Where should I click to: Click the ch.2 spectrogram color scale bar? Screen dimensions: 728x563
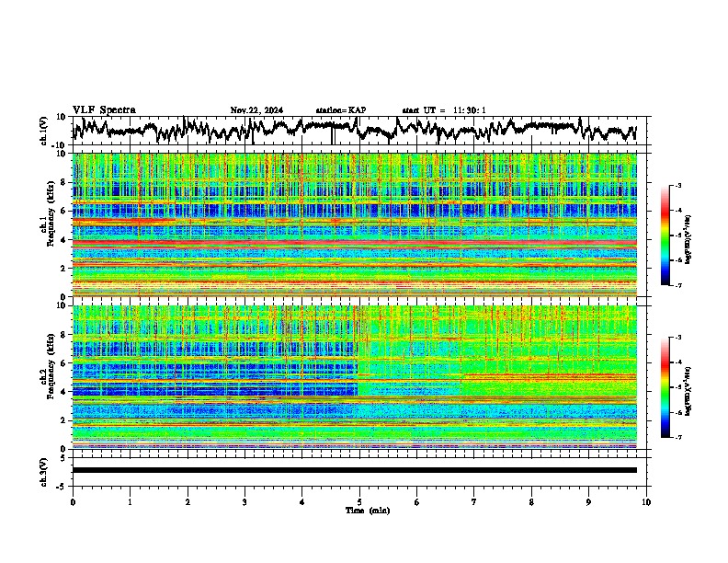click(665, 387)
